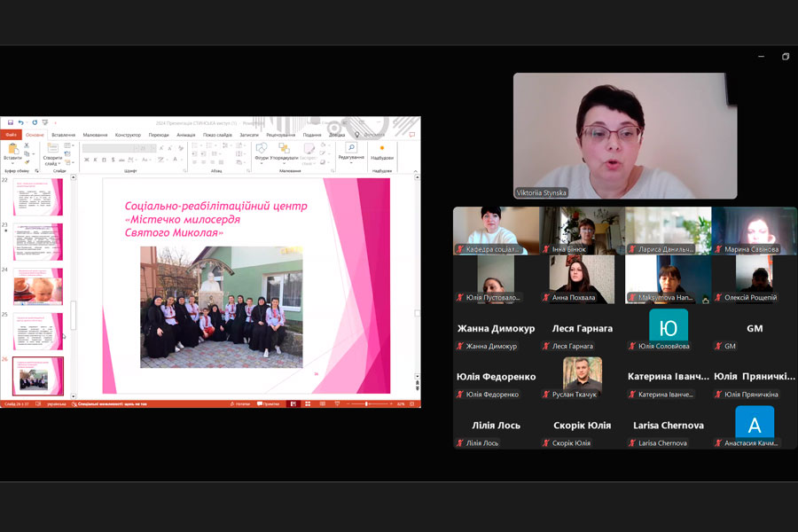Switch to Reading view icon
Image resolution: width=798 pixels, height=532 pixels.
[322, 403]
